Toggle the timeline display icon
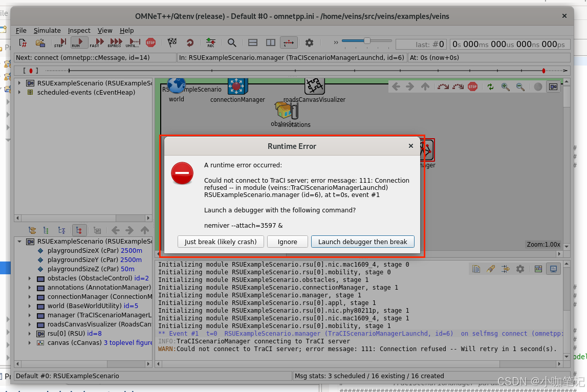 [289, 42]
